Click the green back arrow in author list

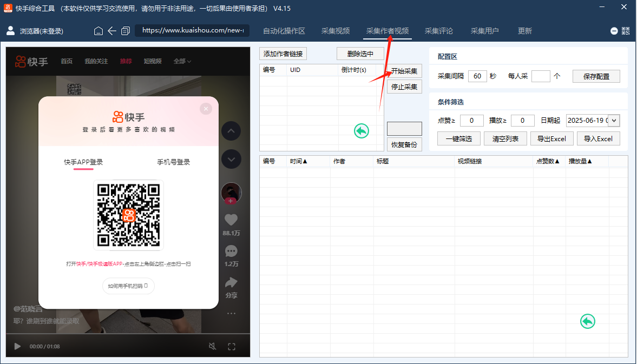point(361,131)
